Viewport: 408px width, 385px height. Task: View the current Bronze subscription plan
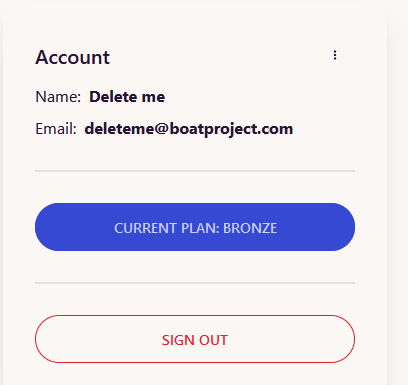coord(195,227)
